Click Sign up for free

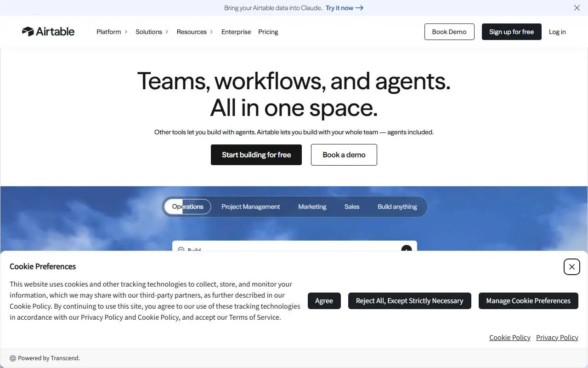click(511, 32)
